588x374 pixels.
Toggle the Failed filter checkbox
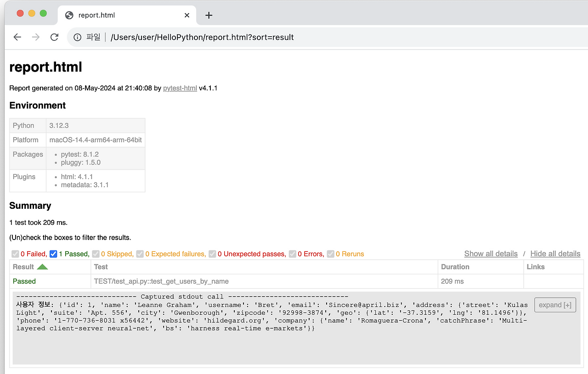coord(15,254)
